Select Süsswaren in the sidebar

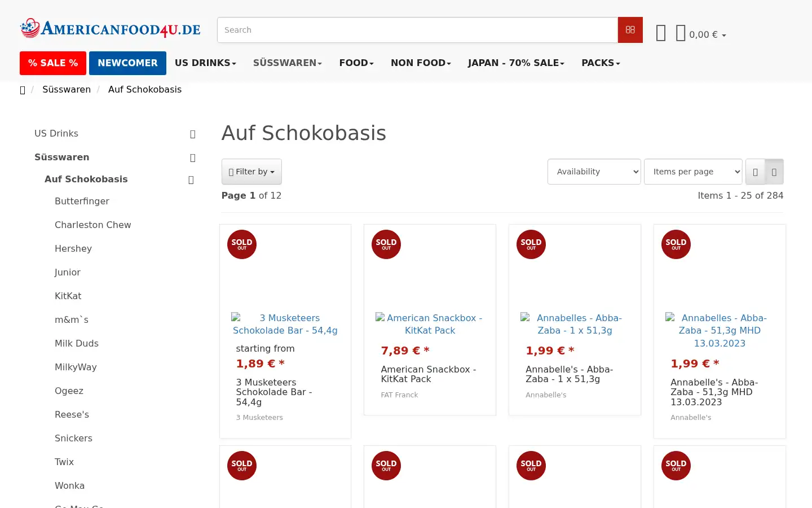pyautogui.click(x=62, y=157)
